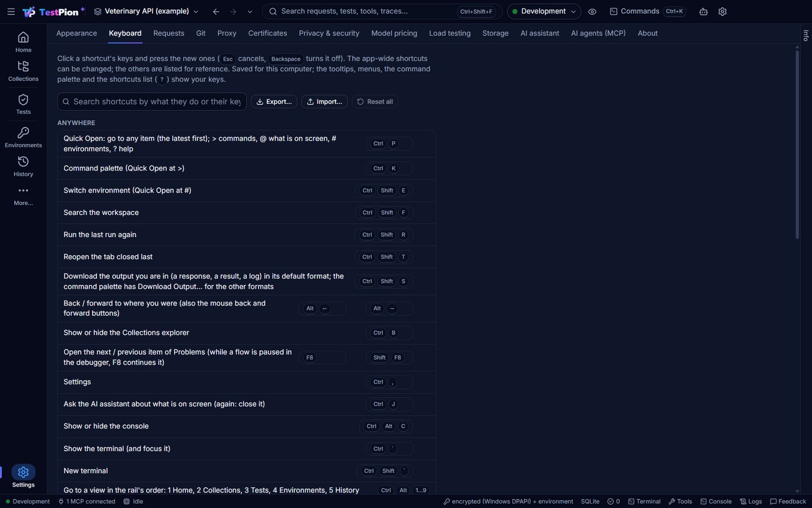Toggle the eye icon next to Development
This screenshot has width=812, height=508.
point(592,11)
